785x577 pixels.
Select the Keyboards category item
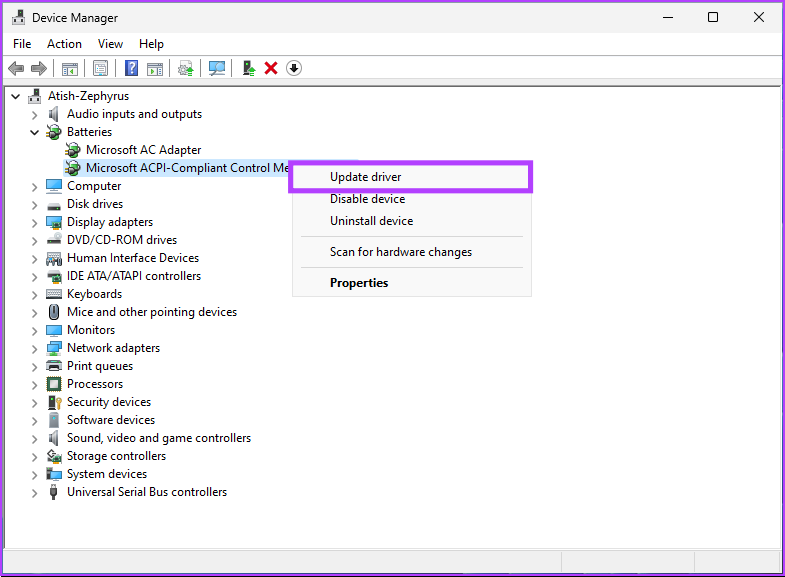pyautogui.click(x=94, y=294)
